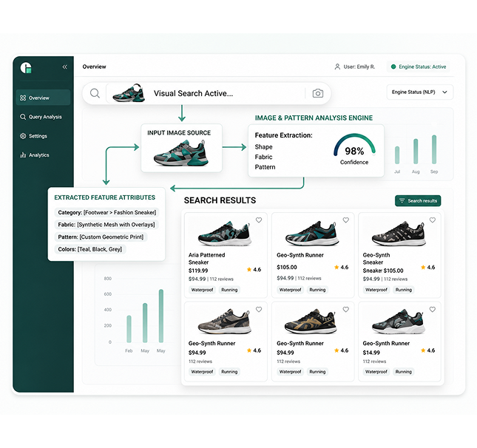Screen dimensions: 477x448
Task: Click the tallest bar in the bottom chart
Action: coord(161,316)
